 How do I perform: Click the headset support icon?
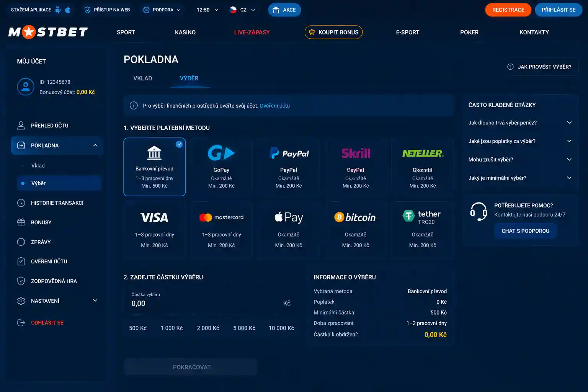(479, 211)
